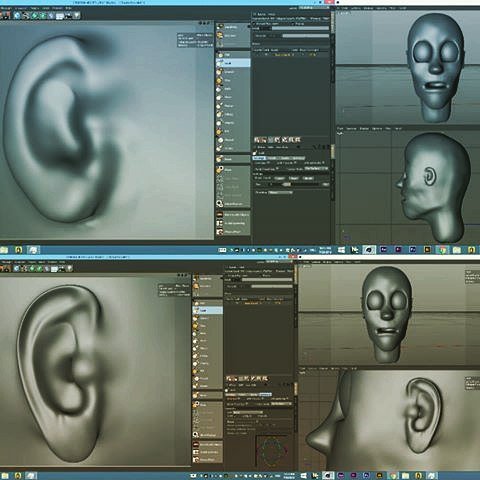
Task: Select the Erase brush in upper screenshot
Action: tap(233, 159)
